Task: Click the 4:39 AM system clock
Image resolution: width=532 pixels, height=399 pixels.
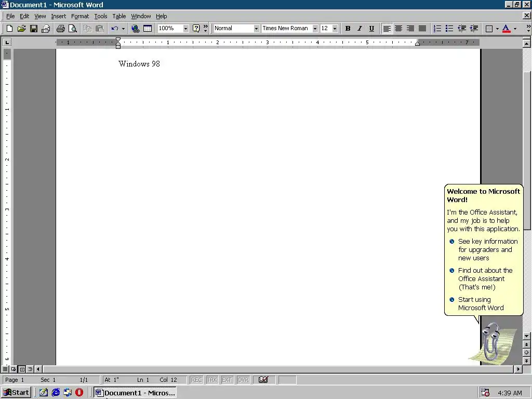Action: coord(510,393)
